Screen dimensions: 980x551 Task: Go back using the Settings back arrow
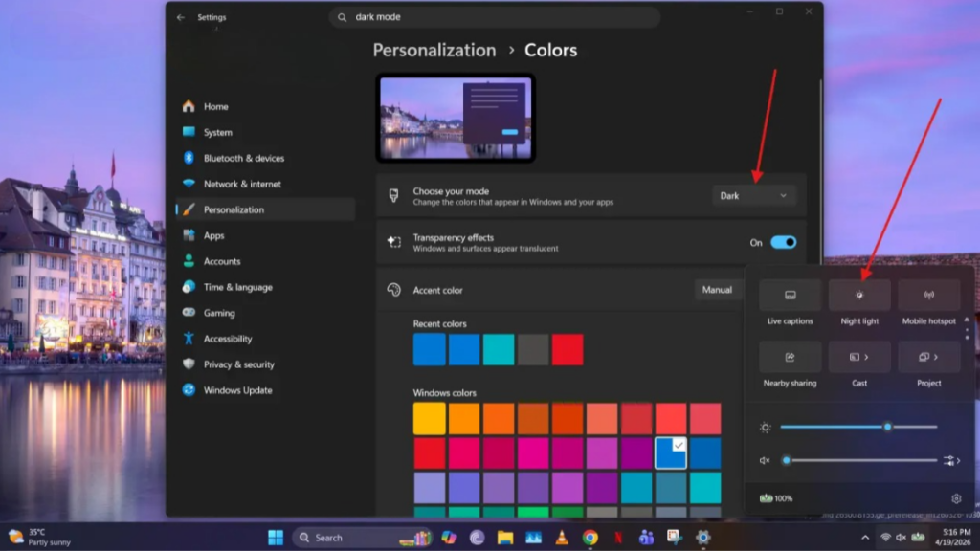(x=181, y=17)
